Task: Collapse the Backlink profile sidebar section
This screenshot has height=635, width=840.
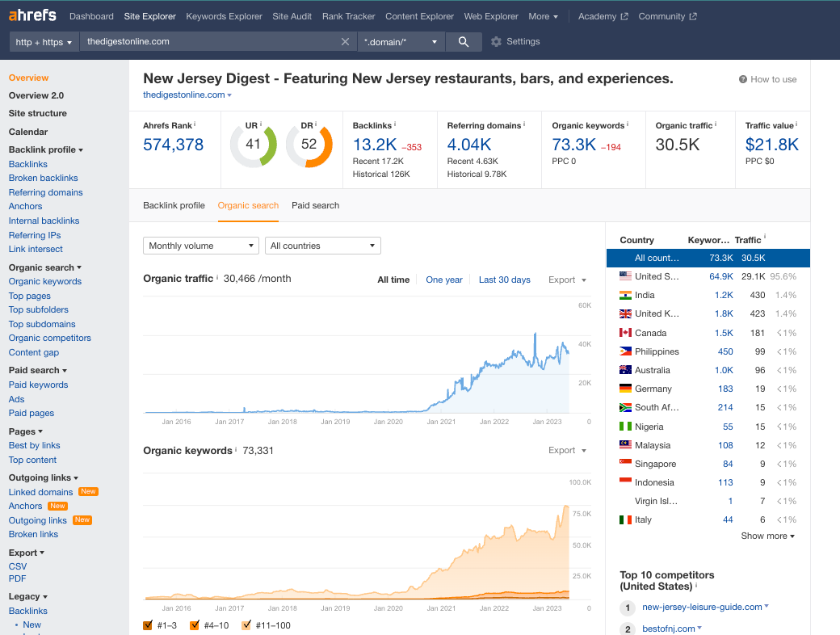Action: [x=45, y=150]
